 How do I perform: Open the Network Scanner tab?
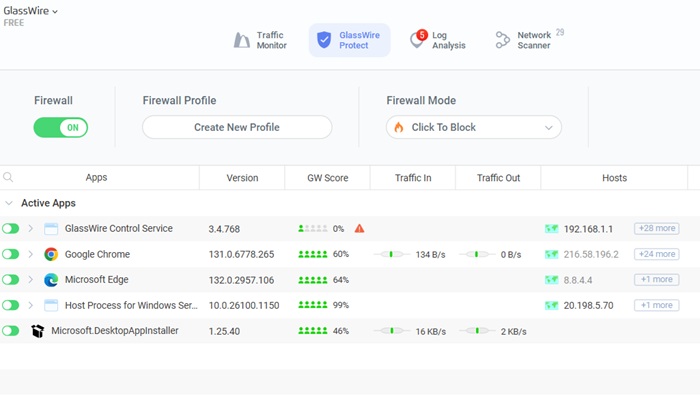(x=529, y=40)
